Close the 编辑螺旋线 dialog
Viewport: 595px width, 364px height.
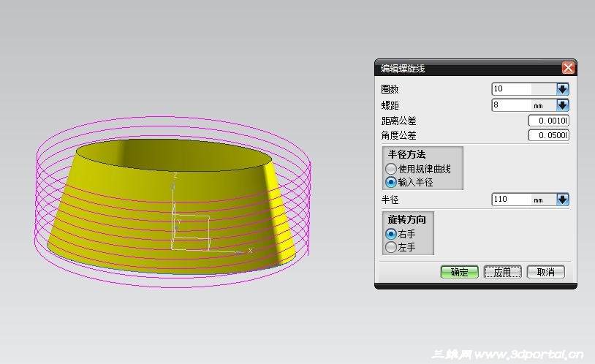point(568,68)
